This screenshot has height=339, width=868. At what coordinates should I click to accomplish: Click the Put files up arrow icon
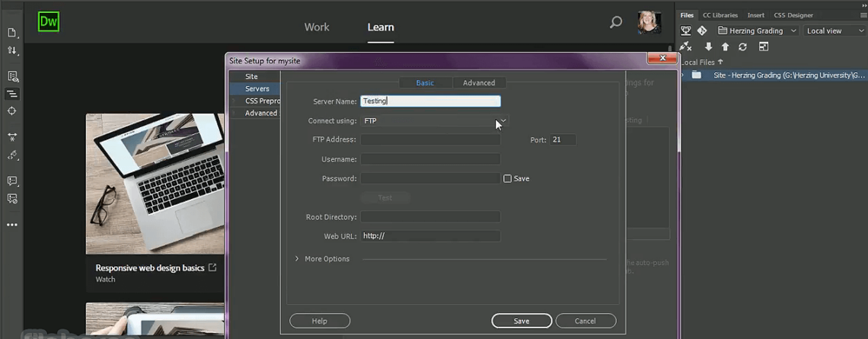click(x=725, y=47)
